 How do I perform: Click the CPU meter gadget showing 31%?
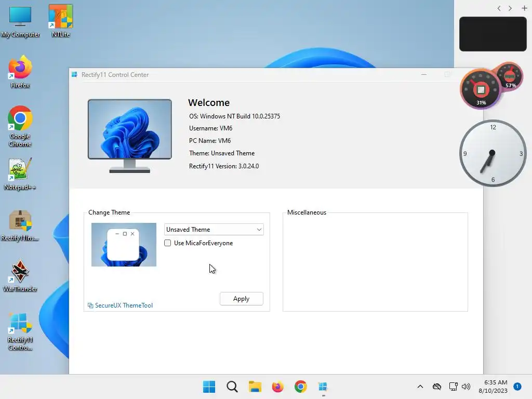(x=481, y=89)
